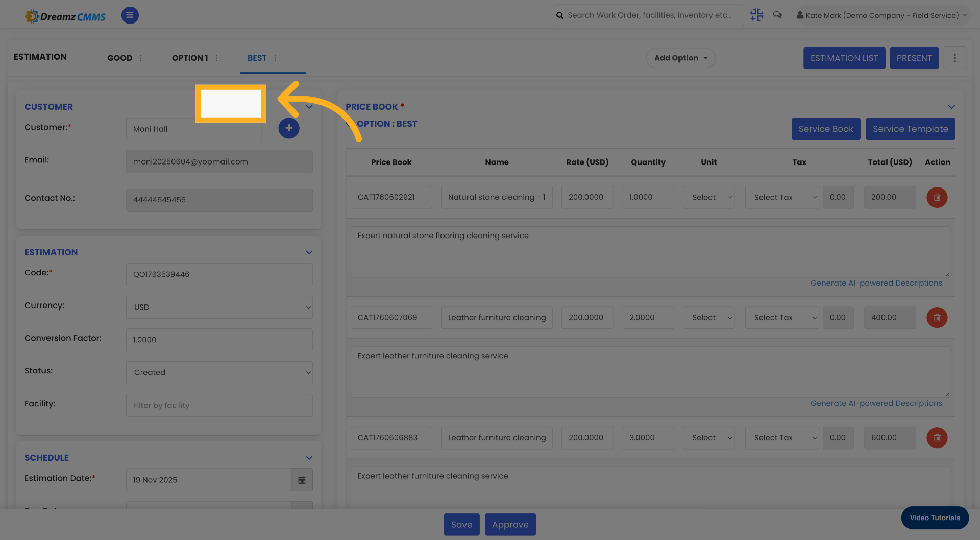This screenshot has height=540, width=980.
Task: Switch to the GOOD estimation tab
Action: coord(121,58)
